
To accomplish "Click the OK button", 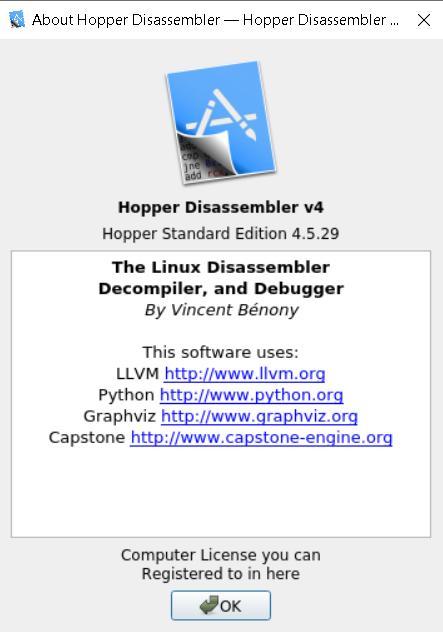I will pos(220,605).
